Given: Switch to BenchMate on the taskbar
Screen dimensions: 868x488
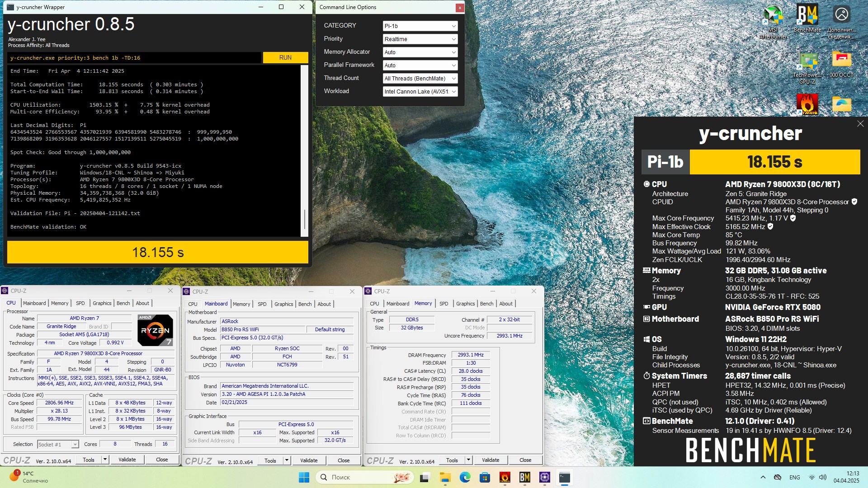Looking at the screenshot, I should tap(525, 477).
